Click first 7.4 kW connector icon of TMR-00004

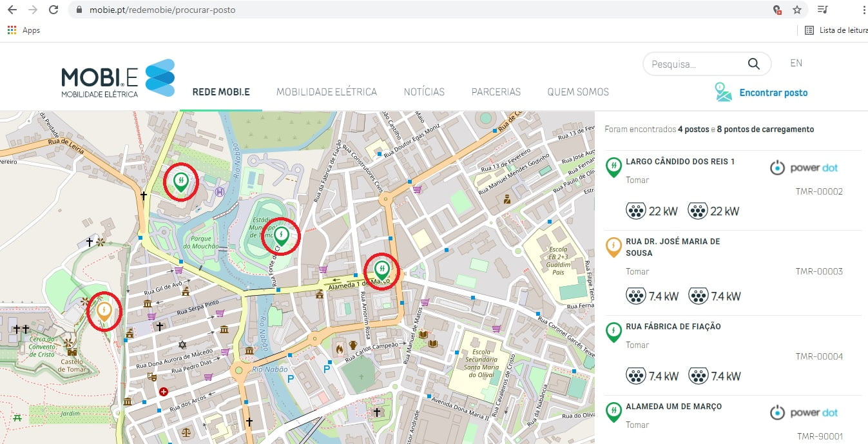[635, 376]
